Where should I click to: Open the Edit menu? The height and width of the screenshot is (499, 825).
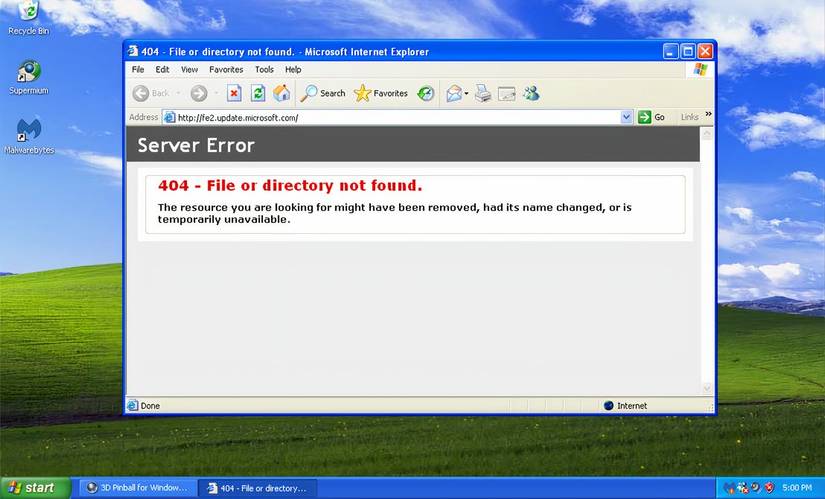click(x=162, y=69)
